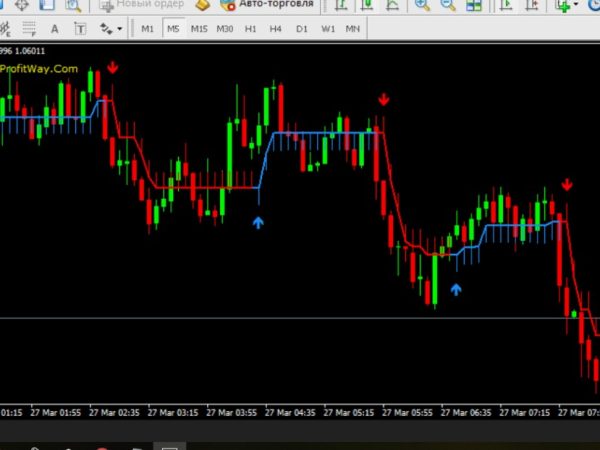Screen dimensions: 600x450
Task: Click the zoom in magnifier icon
Action: coord(422,5)
